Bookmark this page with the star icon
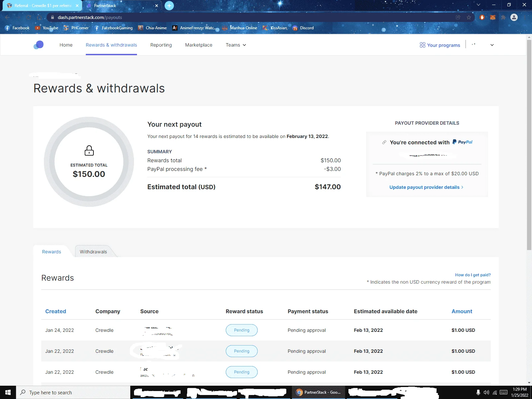 coord(469,17)
